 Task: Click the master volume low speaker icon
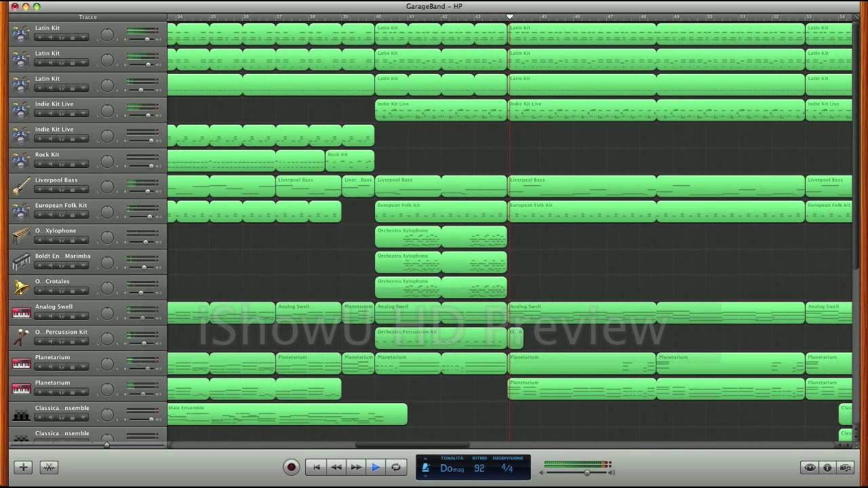coord(541,472)
